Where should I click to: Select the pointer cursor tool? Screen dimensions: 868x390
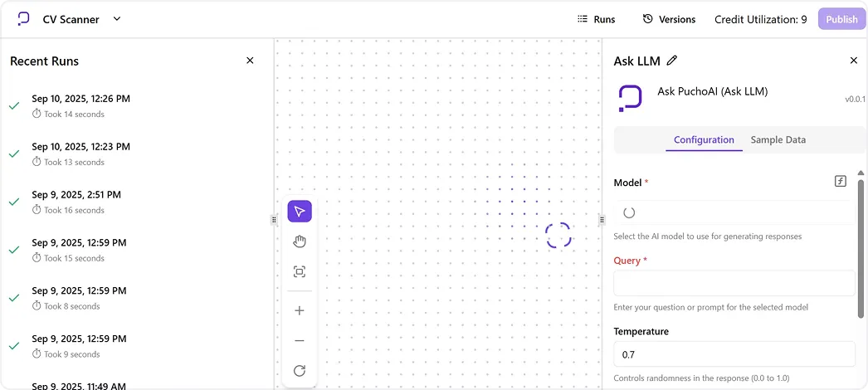(300, 212)
